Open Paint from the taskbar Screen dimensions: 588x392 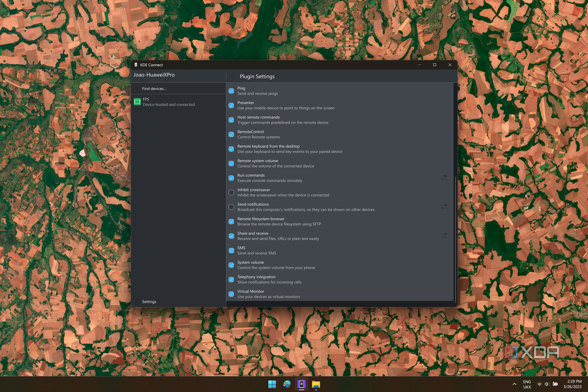[x=287, y=384]
